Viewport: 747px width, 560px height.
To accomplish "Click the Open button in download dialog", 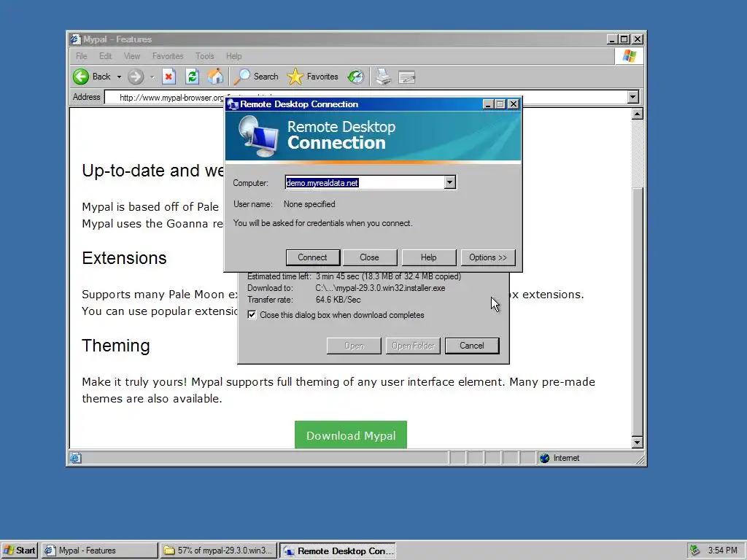I will [x=354, y=346].
